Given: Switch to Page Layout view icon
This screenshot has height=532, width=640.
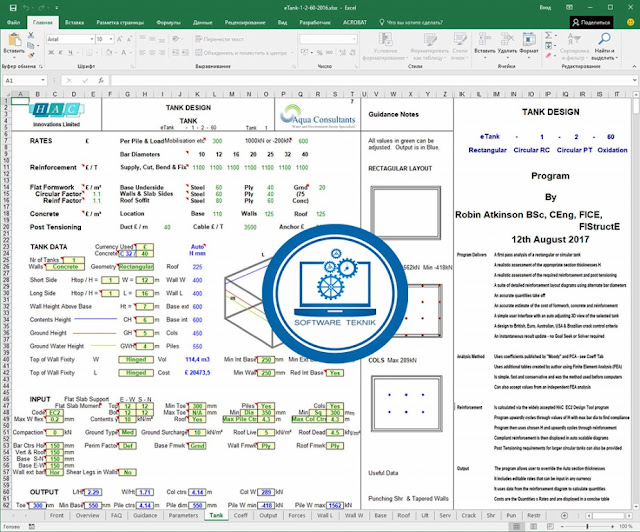Looking at the screenshot, I should 533,527.
